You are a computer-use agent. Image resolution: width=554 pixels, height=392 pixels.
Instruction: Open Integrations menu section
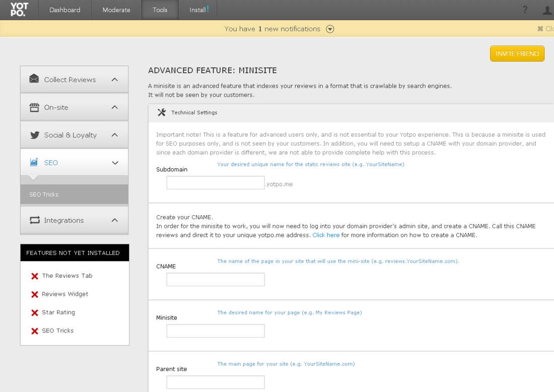(x=74, y=220)
